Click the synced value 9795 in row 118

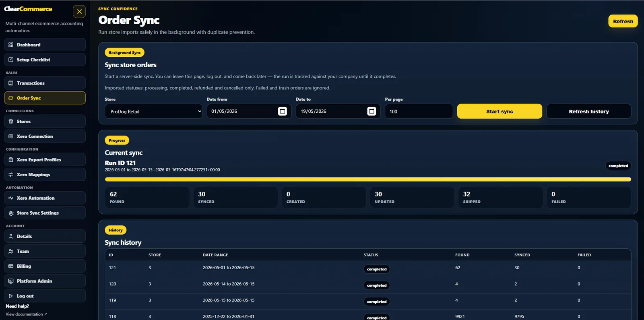click(519, 316)
